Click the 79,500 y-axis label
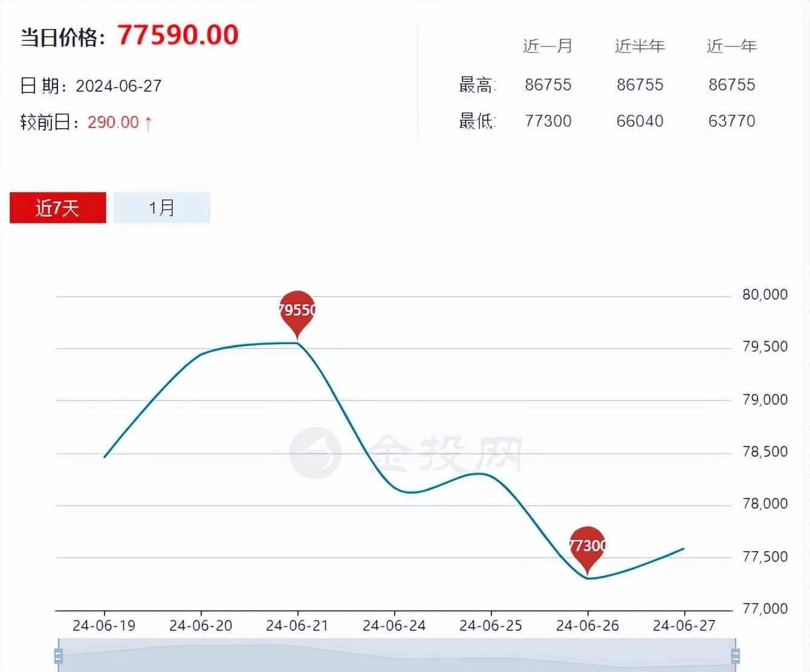The height and width of the screenshot is (672, 810). (765, 346)
